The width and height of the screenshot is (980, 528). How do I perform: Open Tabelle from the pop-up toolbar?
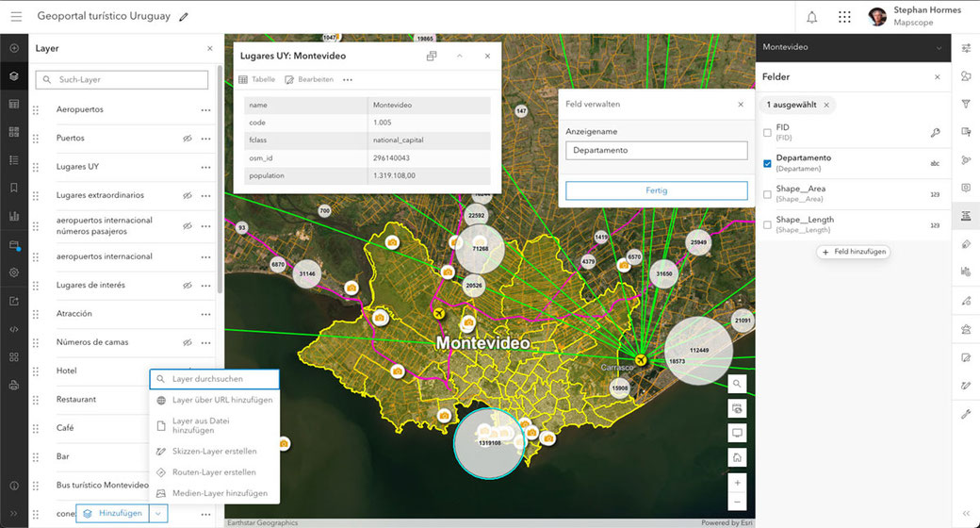(257, 79)
